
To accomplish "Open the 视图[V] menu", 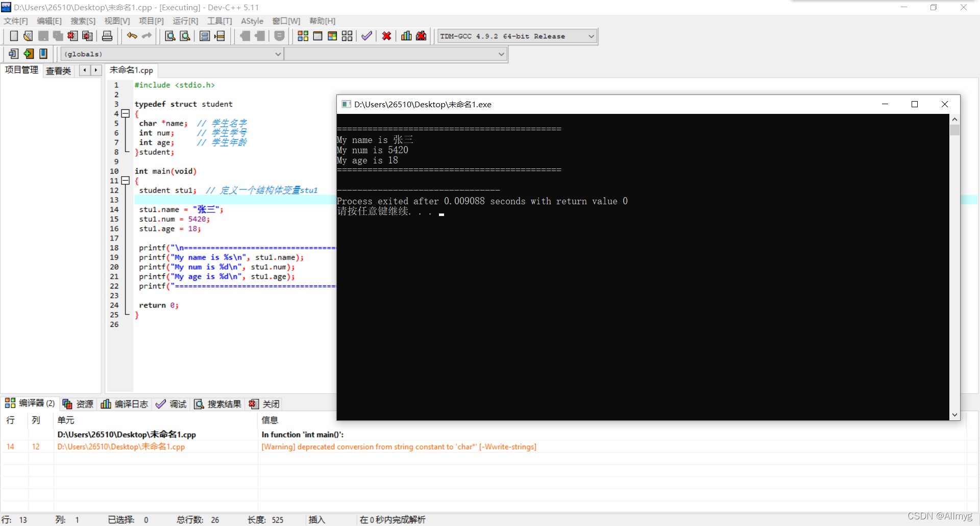I will click(117, 21).
